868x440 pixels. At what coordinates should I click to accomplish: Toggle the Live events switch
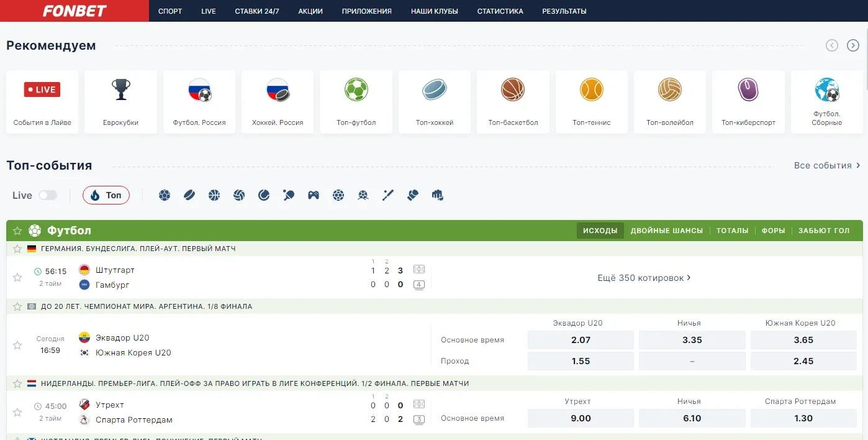pos(48,195)
